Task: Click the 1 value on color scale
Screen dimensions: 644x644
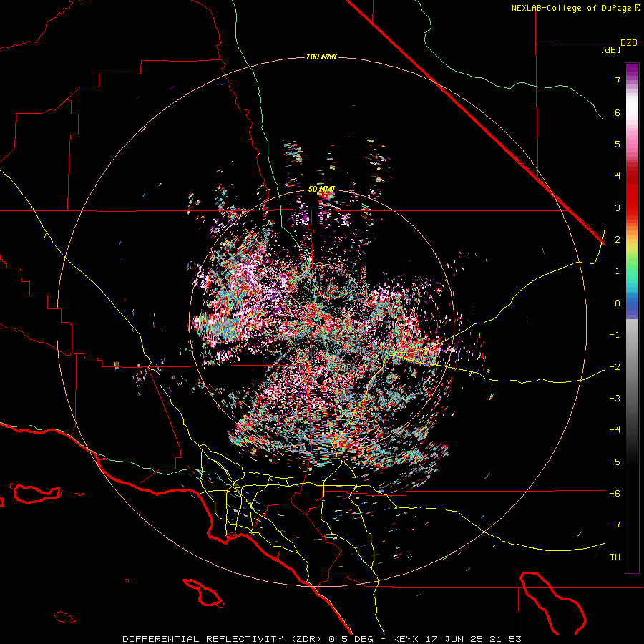Action: pos(618,271)
